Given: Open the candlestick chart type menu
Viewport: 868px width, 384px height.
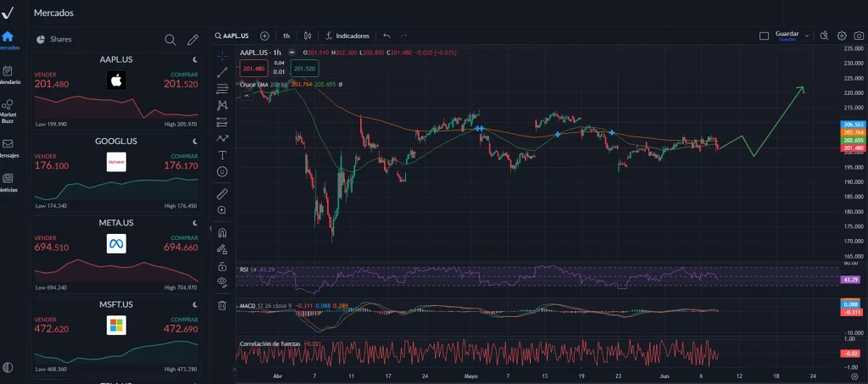Looking at the screenshot, I should click(308, 36).
